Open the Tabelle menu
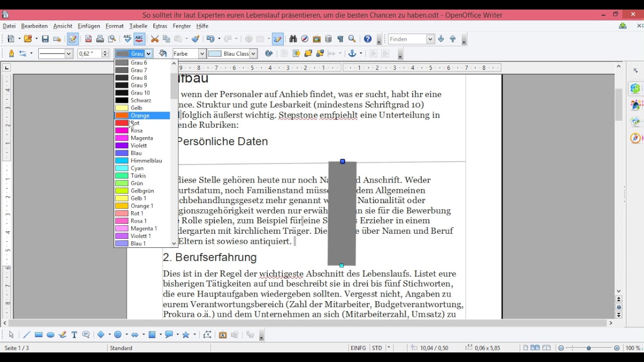 tap(138, 26)
